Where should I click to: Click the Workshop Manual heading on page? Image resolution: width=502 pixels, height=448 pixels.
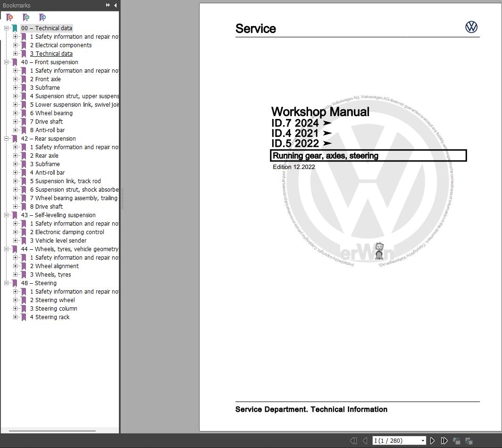tap(320, 112)
